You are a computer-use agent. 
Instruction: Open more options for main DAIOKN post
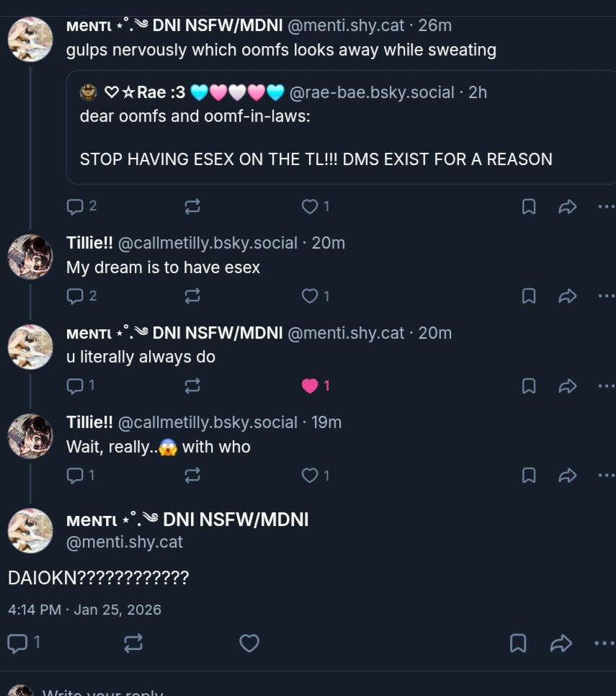pos(604,643)
